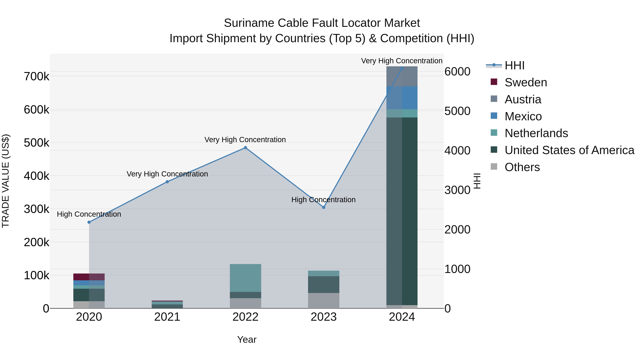Click the vertical HHI axis title
644x362 pixels.
(477, 181)
